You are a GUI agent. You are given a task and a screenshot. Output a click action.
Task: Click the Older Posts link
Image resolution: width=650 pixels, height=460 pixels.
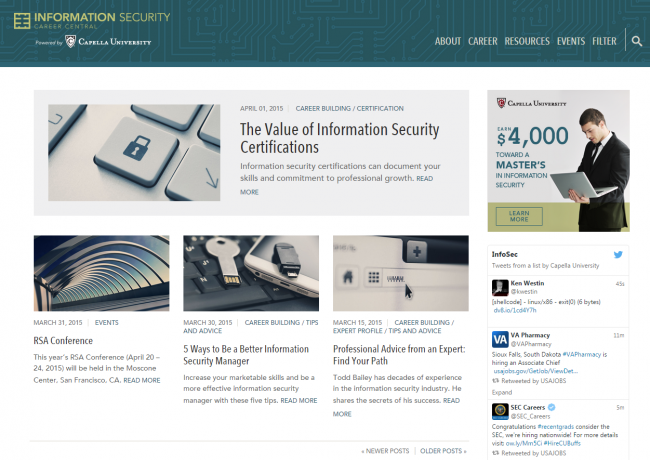coord(442,451)
